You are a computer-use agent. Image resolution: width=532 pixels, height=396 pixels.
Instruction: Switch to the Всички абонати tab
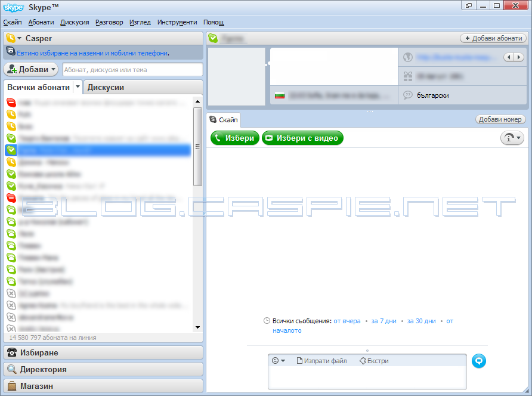[x=38, y=87]
